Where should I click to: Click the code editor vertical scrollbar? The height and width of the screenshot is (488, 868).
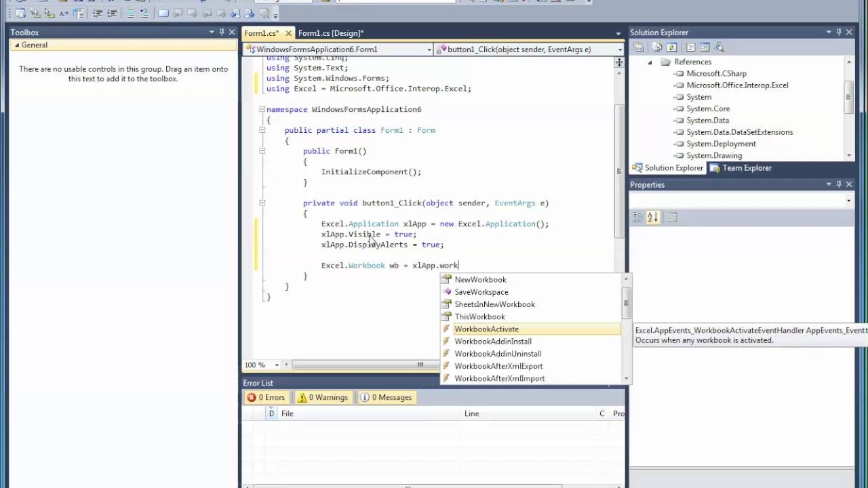coord(618,171)
